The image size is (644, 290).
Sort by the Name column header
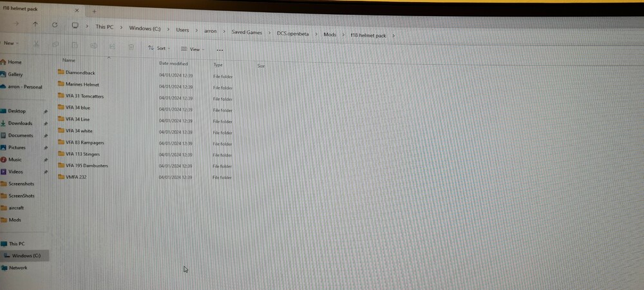[69, 61]
